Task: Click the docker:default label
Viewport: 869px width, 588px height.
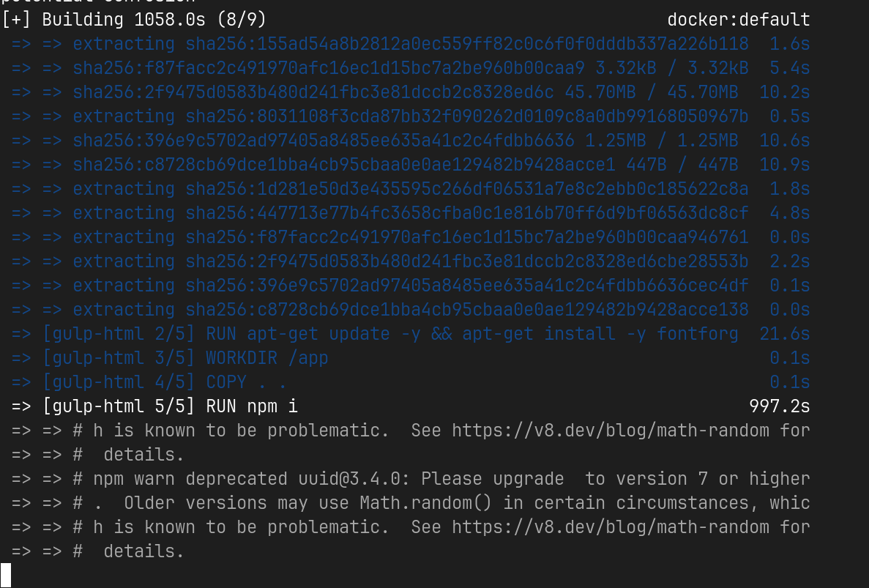Action: (738, 20)
